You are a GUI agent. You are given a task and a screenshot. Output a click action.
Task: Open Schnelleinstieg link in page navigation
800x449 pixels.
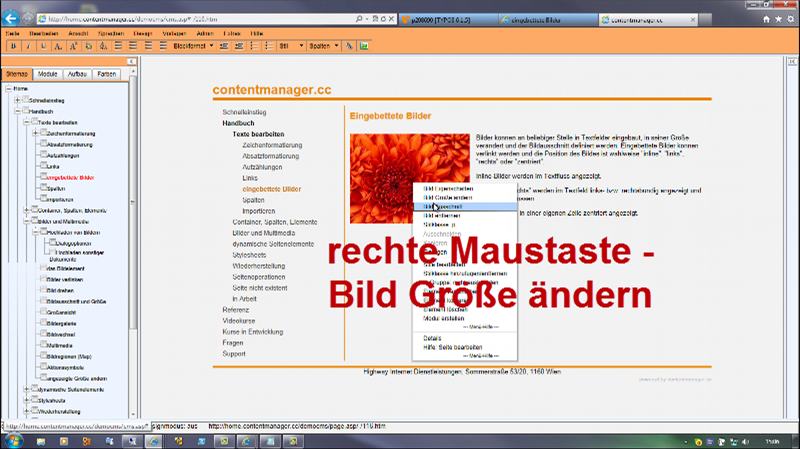[x=244, y=112]
